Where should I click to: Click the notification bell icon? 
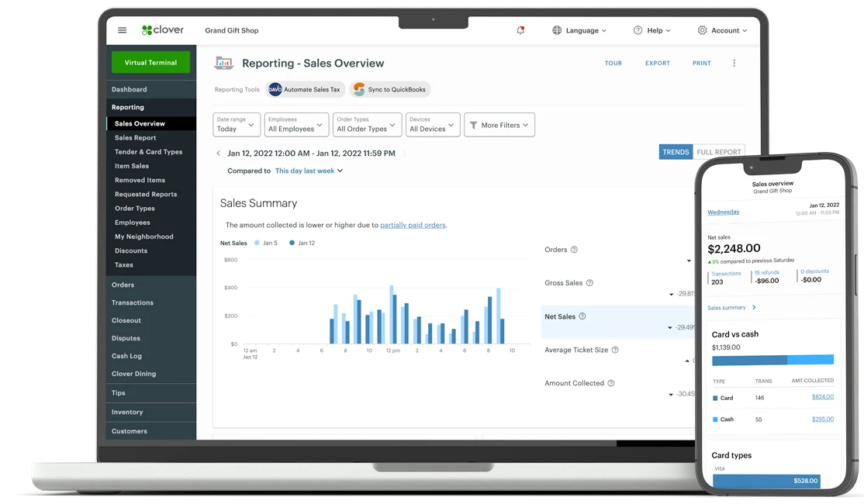520,30
